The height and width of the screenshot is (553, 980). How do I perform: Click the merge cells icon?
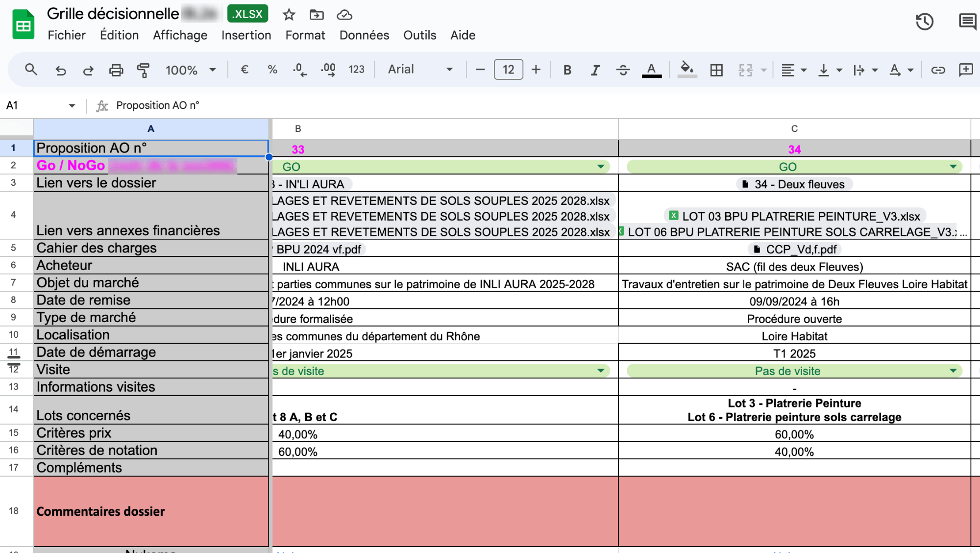(745, 70)
